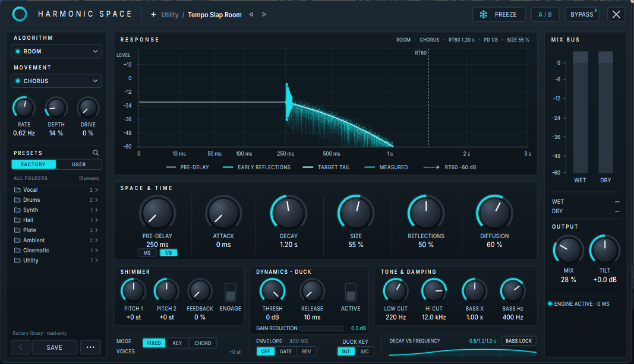Expand the Hall folder chevron
The image size is (634, 364).
click(x=96, y=220)
